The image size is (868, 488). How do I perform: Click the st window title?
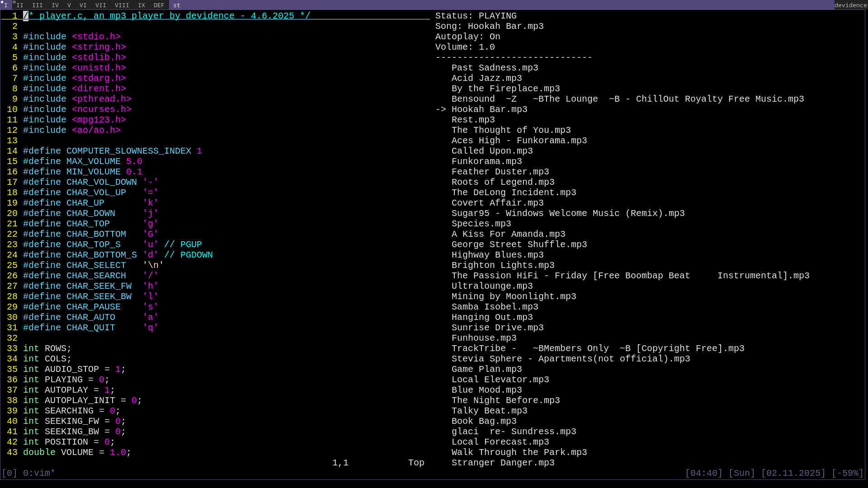[177, 5]
